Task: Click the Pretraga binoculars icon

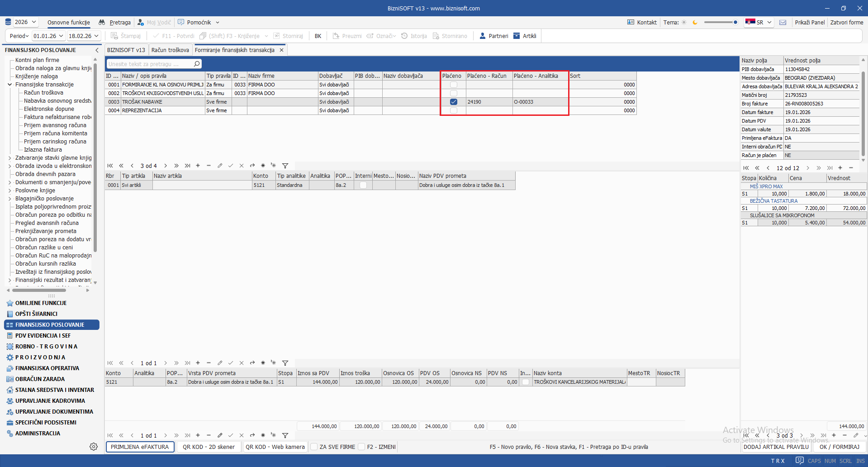Action: pyautogui.click(x=102, y=22)
